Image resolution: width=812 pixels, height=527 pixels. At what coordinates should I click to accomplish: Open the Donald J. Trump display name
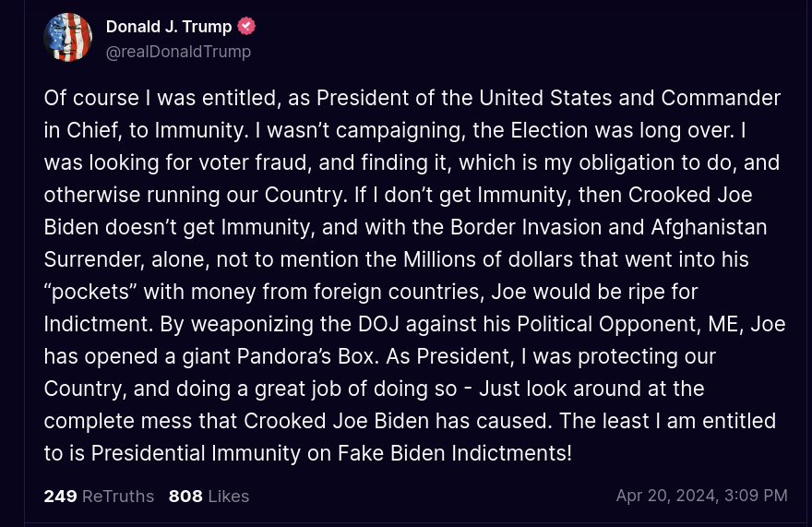169,27
